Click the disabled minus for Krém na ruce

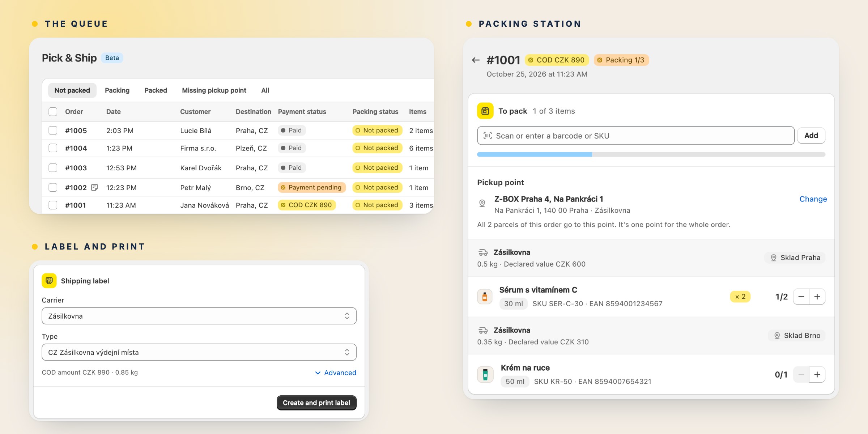[x=801, y=374]
